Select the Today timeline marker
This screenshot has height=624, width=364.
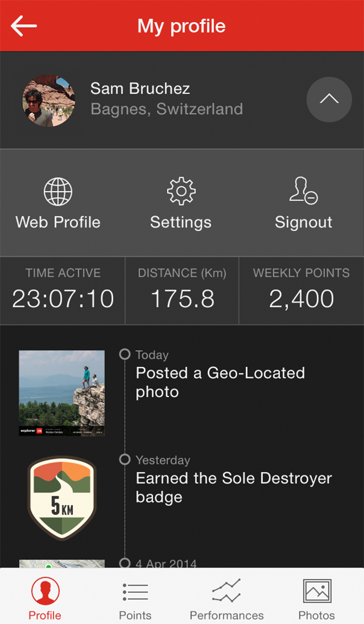125,354
